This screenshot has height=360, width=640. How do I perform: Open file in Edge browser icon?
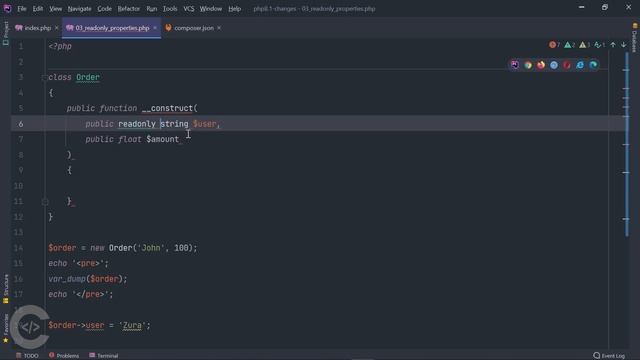point(593,65)
